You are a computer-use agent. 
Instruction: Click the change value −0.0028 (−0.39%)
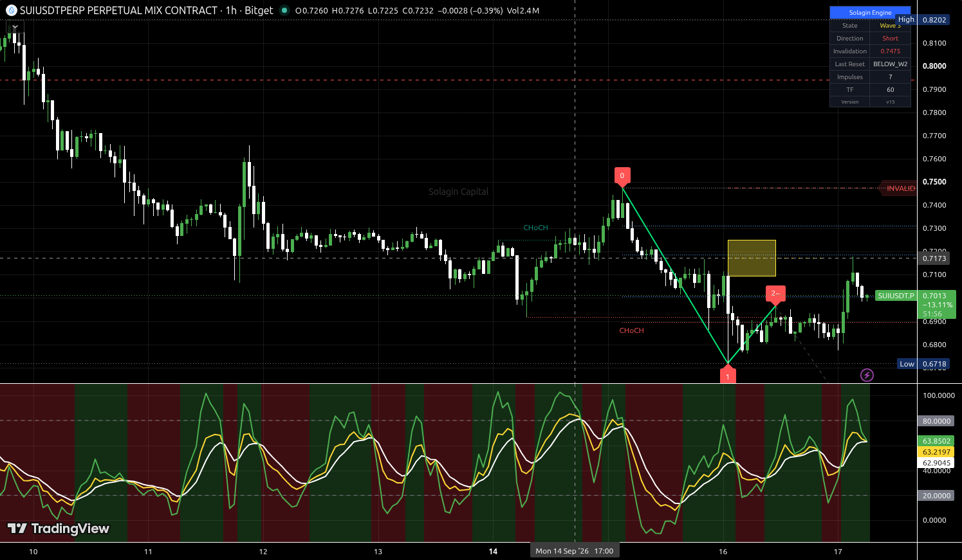click(470, 11)
